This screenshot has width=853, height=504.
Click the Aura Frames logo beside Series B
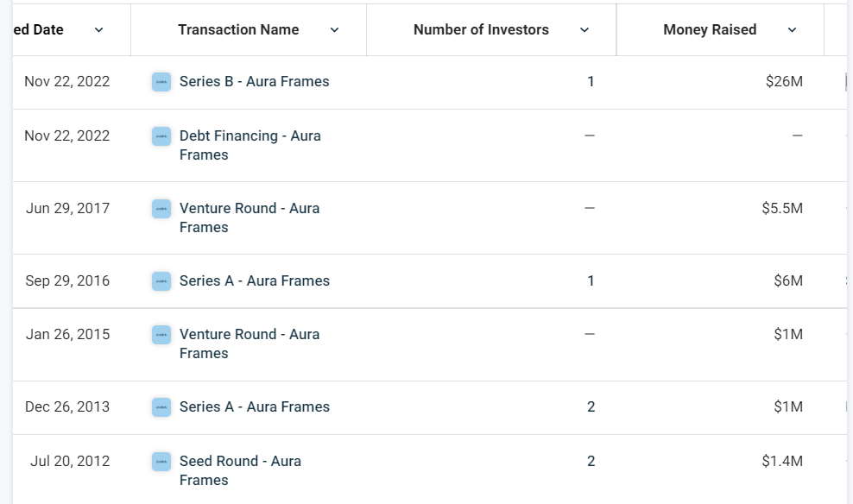point(161,82)
